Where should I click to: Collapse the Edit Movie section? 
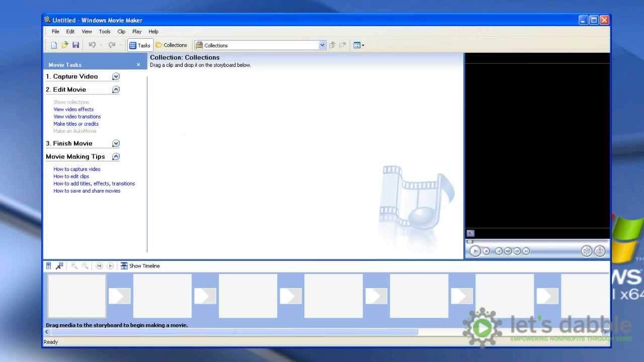click(116, 89)
